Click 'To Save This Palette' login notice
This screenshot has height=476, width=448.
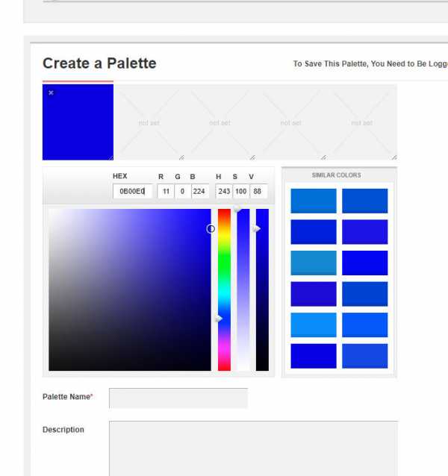(370, 63)
